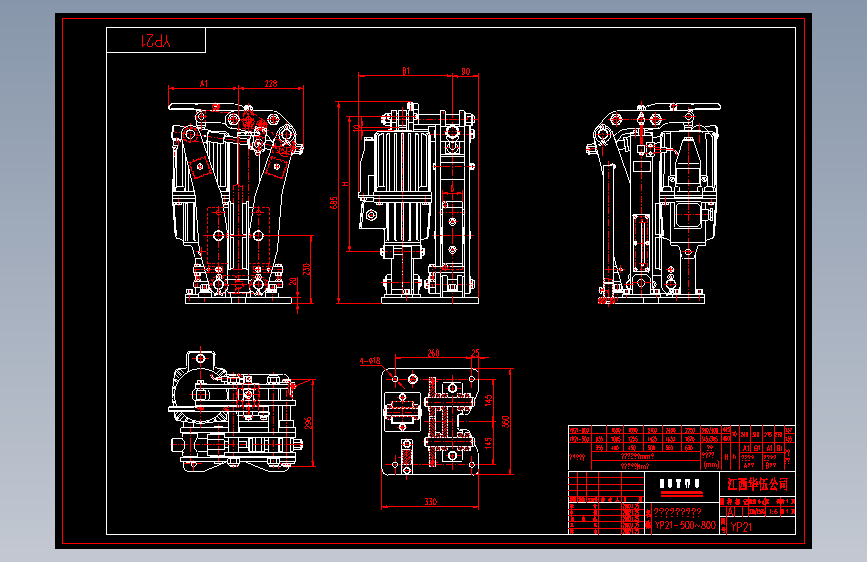Image resolution: width=867 pixels, height=562 pixels.
Task: Click the YP21 drawing number in title block
Action: click(741, 527)
